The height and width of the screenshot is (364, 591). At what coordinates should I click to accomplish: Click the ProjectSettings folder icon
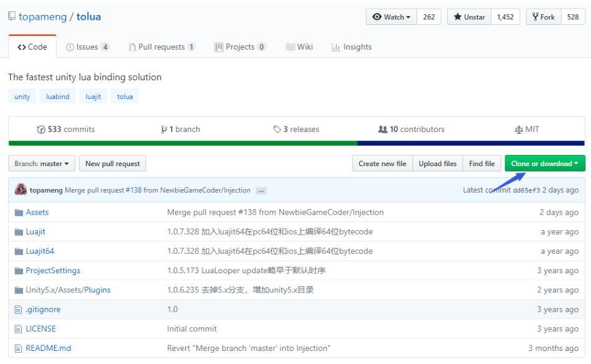19,271
